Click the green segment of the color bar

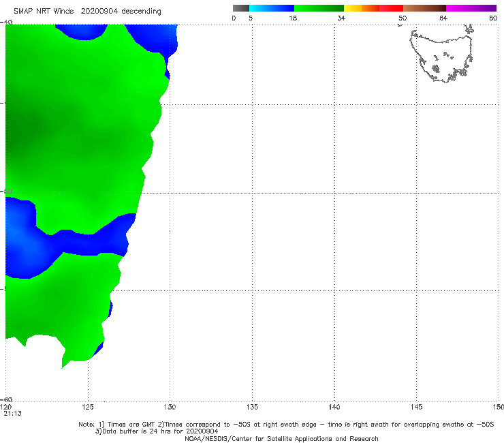(319, 8)
